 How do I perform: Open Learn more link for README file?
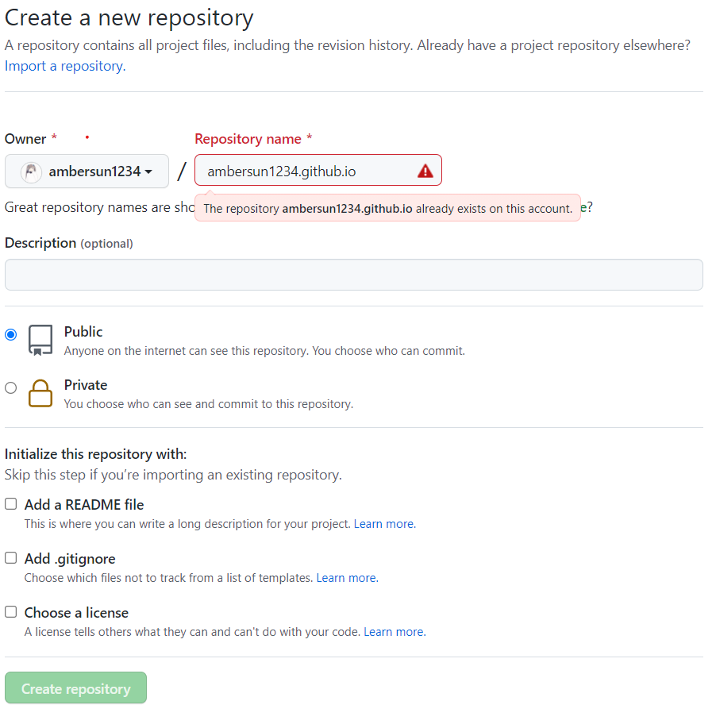point(384,524)
